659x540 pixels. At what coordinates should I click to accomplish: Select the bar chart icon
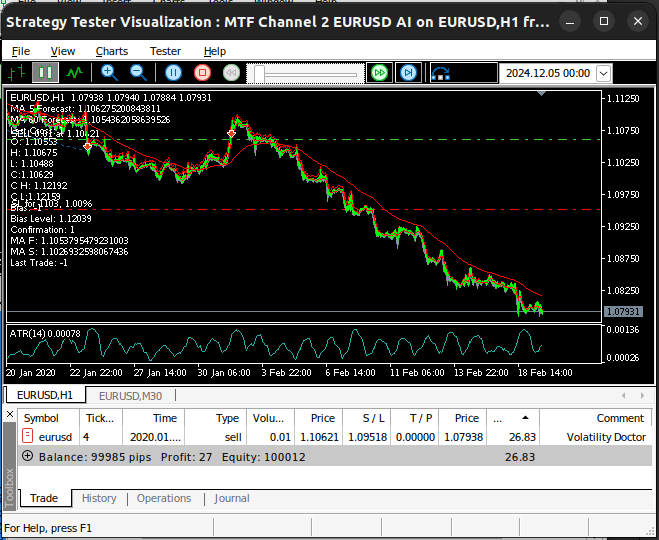point(16,73)
